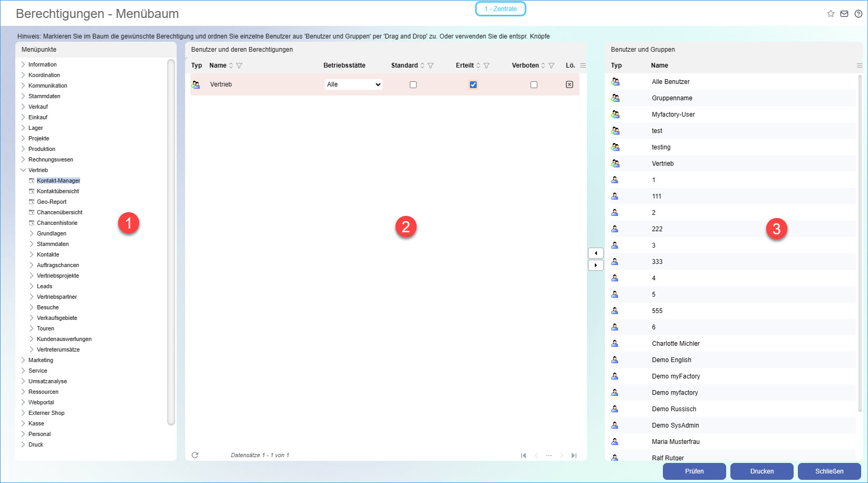Click right arrow to remove user
The height and width of the screenshot is (483, 868).
596,266
